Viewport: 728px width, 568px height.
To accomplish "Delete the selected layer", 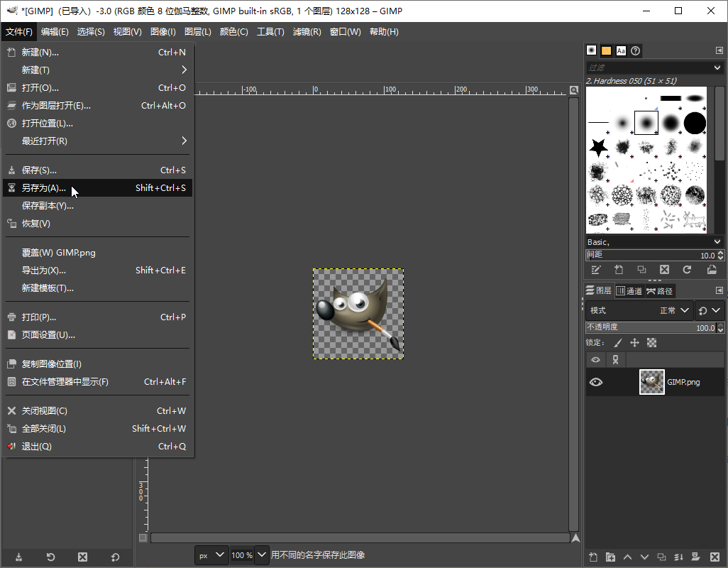I will point(714,557).
